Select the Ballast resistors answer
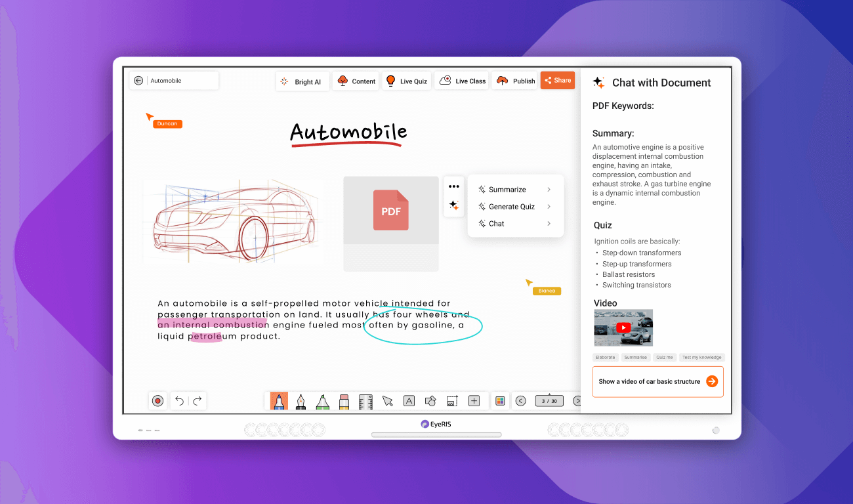The width and height of the screenshot is (853, 504). tap(629, 274)
